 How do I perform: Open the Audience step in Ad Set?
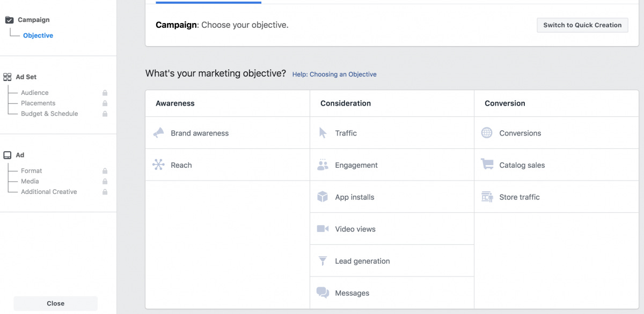(35, 93)
